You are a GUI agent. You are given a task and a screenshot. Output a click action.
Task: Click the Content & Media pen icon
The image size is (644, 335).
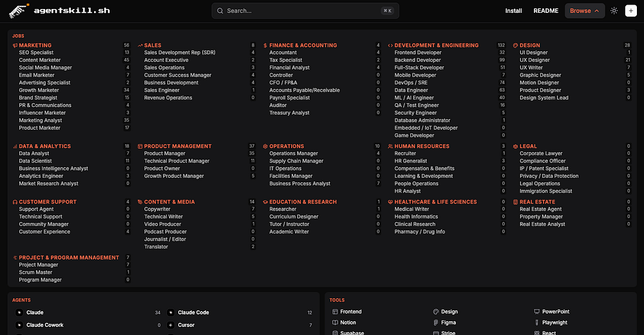(140, 202)
